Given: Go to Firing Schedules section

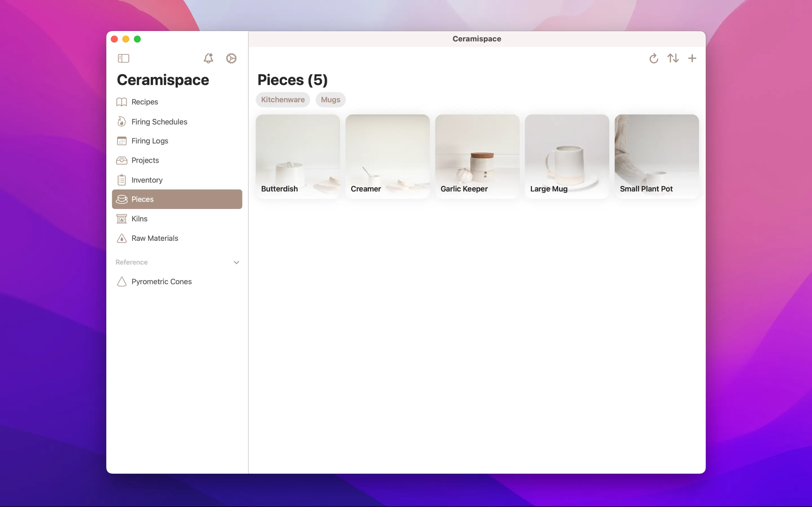Looking at the screenshot, I should [159, 122].
